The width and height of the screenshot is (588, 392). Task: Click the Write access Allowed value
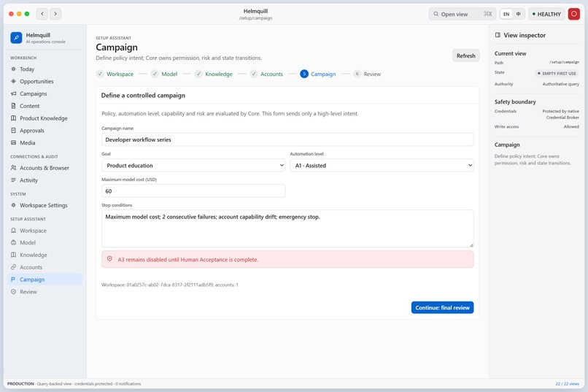coord(571,126)
